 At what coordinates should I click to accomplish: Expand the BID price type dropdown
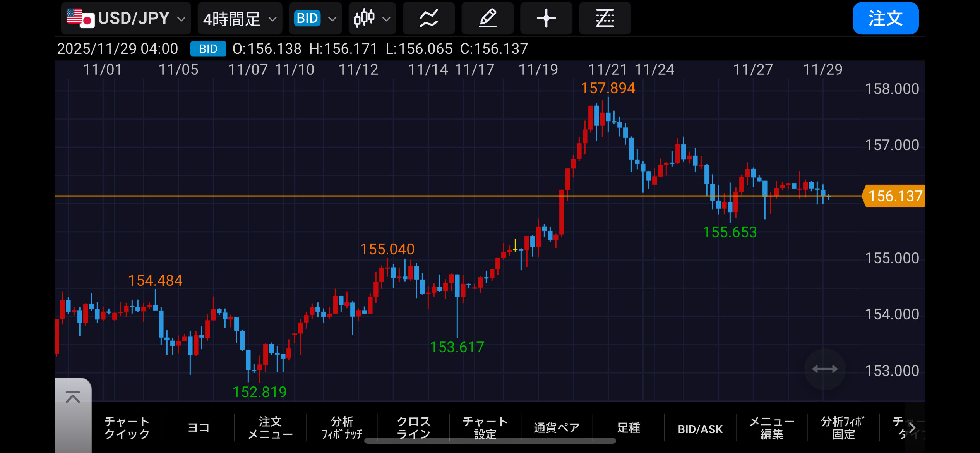click(x=315, y=18)
